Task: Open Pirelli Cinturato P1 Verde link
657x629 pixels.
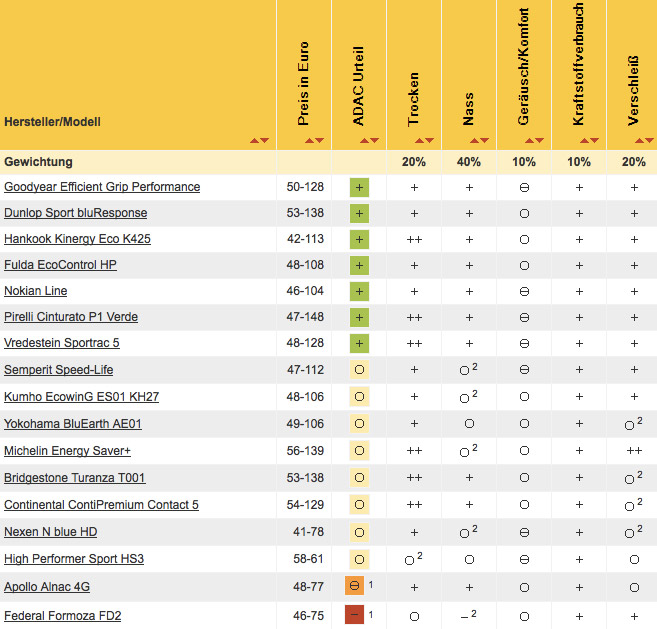Action: coord(71,317)
